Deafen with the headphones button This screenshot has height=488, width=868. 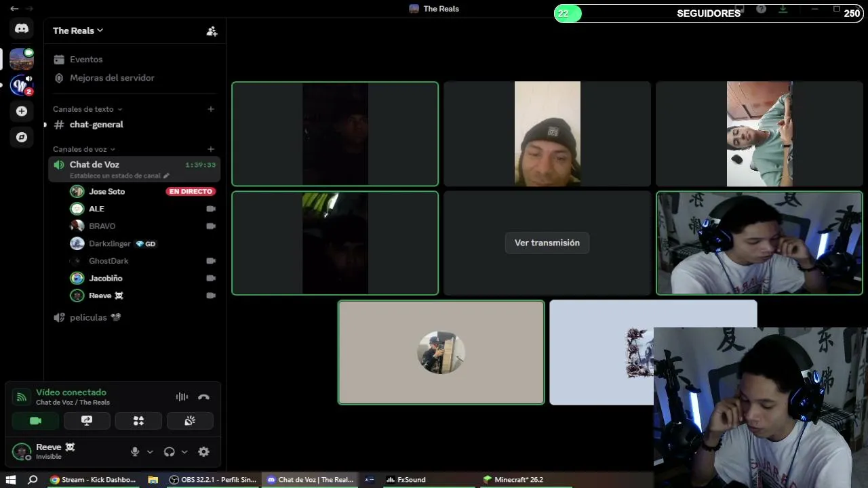pyautogui.click(x=170, y=451)
